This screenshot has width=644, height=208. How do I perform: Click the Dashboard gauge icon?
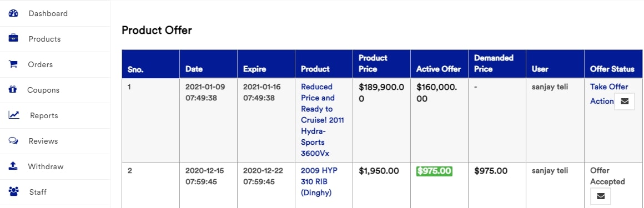point(13,13)
